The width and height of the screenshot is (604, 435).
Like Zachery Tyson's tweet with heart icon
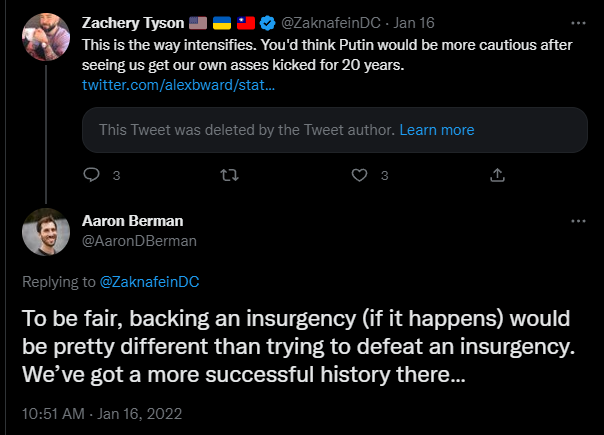coord(362,175)
